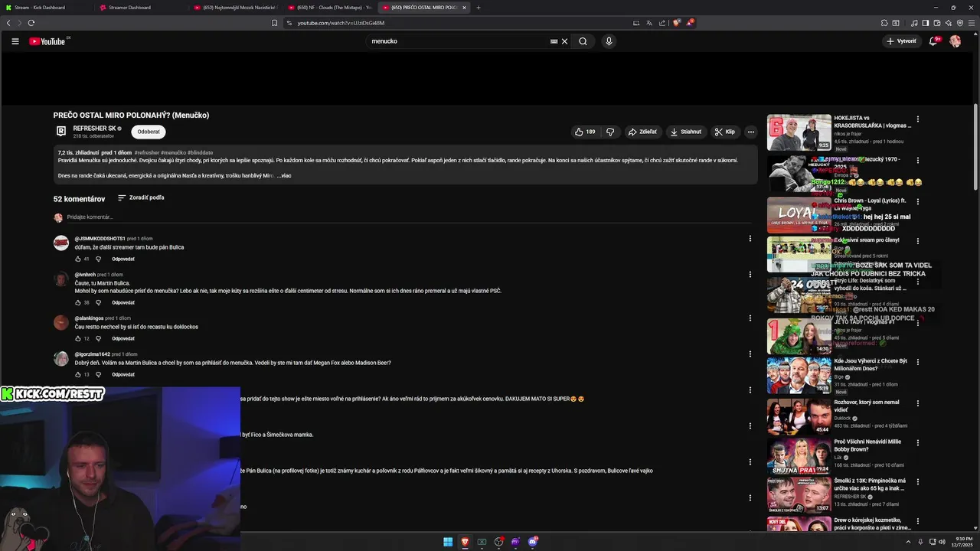Viewport: 980px width, 551px height.
Task: Toggle the browser sidebar panel icon
Action: (925, 23)
